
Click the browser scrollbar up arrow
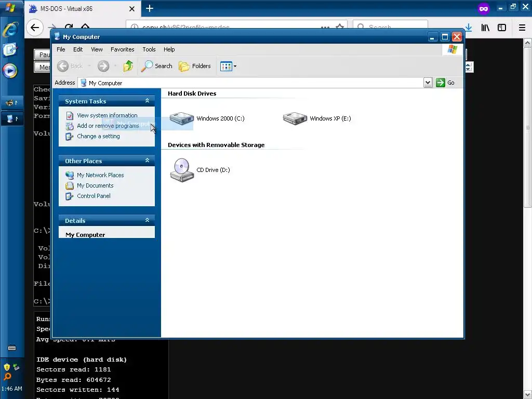coord(528,43)
